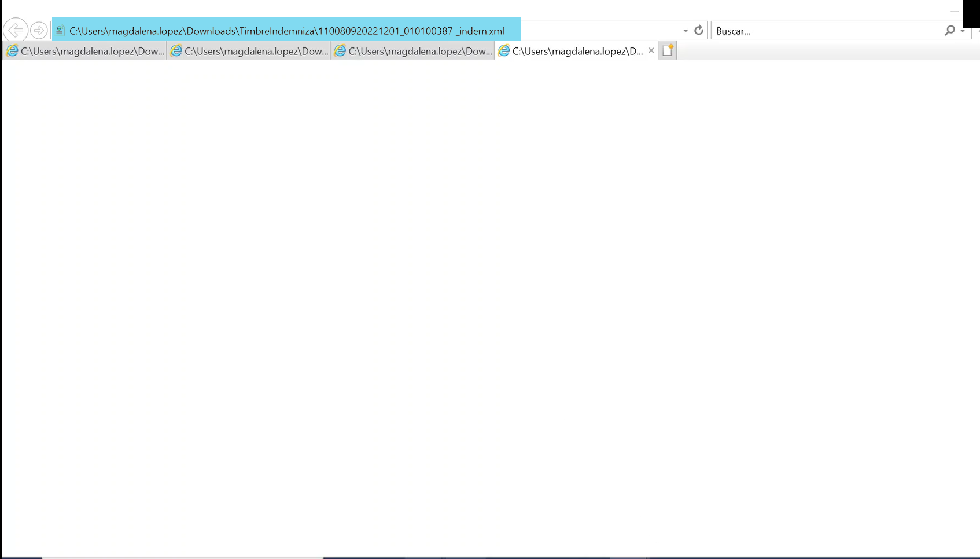
Task: Go back using the left arrow button
Action: click(x=16, y=30)
